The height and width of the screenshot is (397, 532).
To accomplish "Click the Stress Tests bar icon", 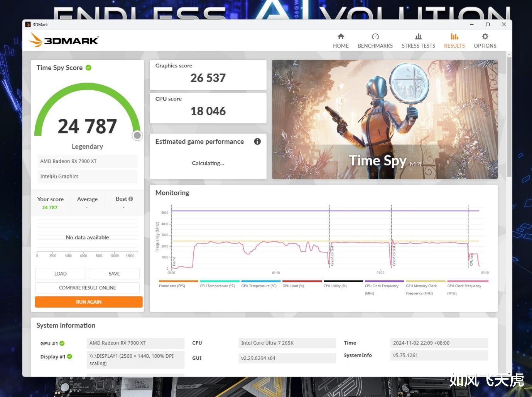I will [418, 37].
